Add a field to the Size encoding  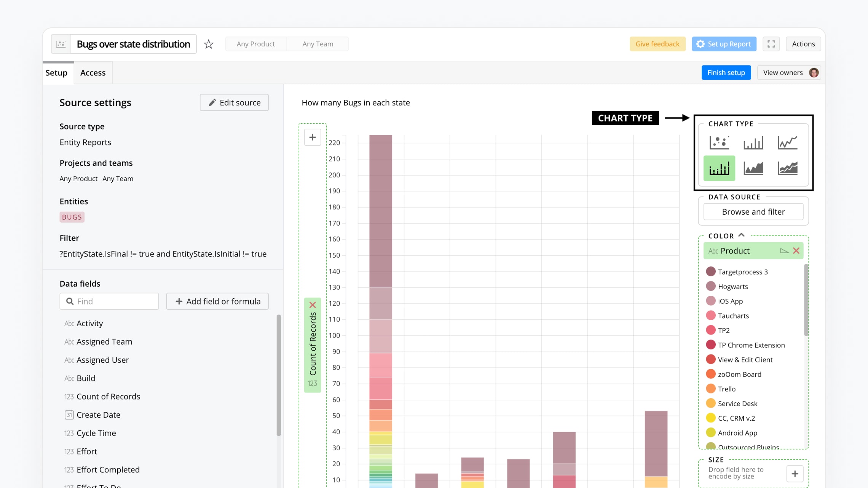coord(795,474)
